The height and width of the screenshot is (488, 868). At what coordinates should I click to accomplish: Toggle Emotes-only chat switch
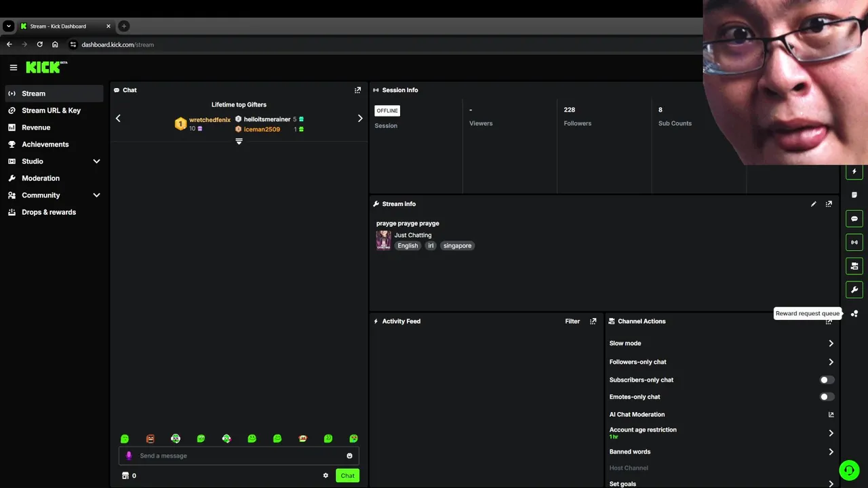(x=827, y=397)
